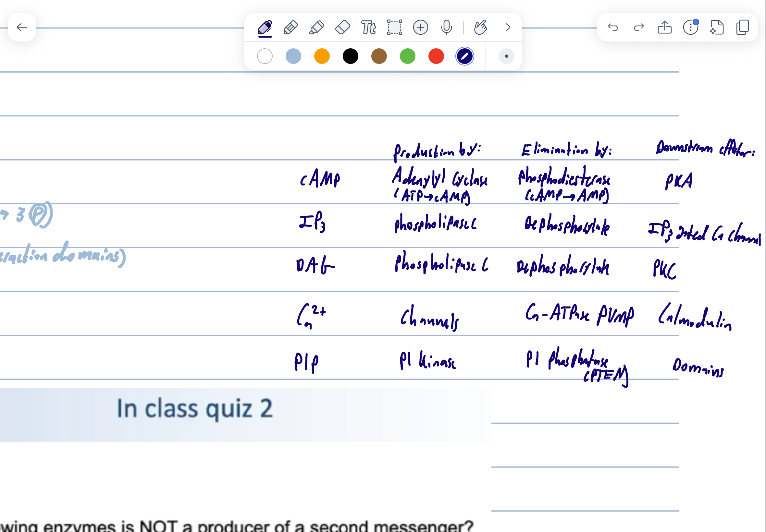Click the 'In class quiz 2' heading
The height and width of the screenshot is (532, 766).
tap(195, 409)
